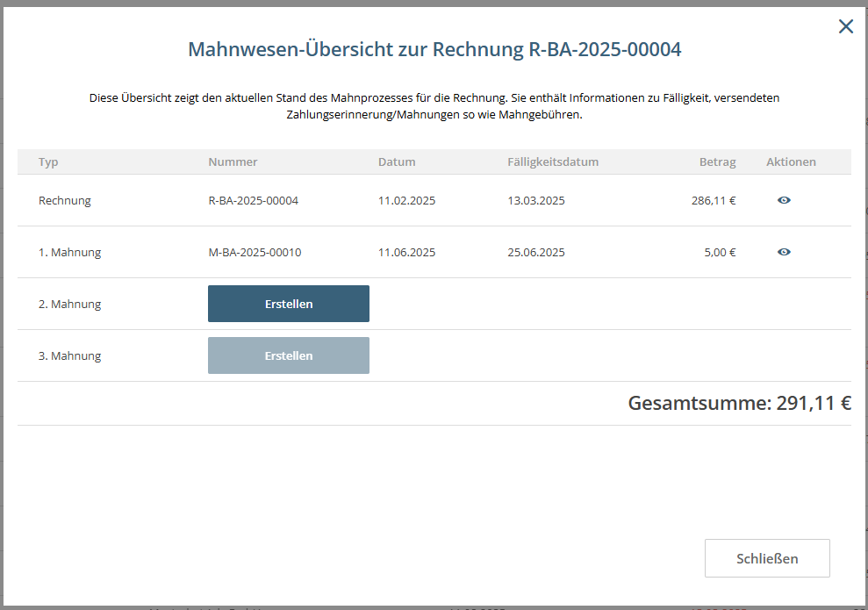Click invoice number R-BA-2025-00004 in table
The height and width of the screenshot is (610, 868).
pyautogui.click(x=253, y=200)
